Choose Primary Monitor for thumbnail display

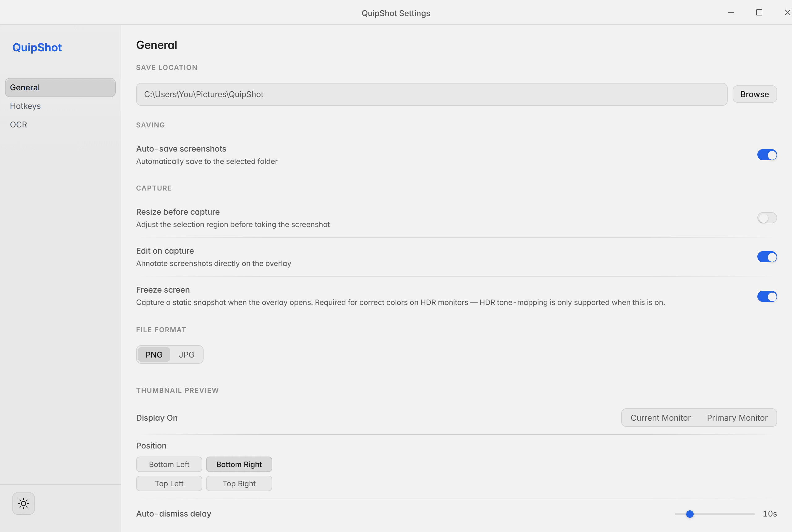[737, 418]
